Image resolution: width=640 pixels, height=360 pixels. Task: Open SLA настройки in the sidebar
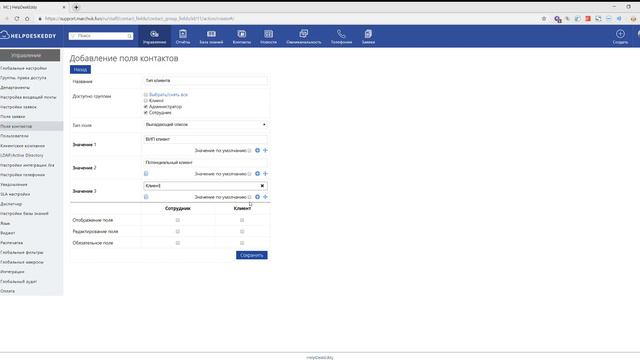pos(15,194)
